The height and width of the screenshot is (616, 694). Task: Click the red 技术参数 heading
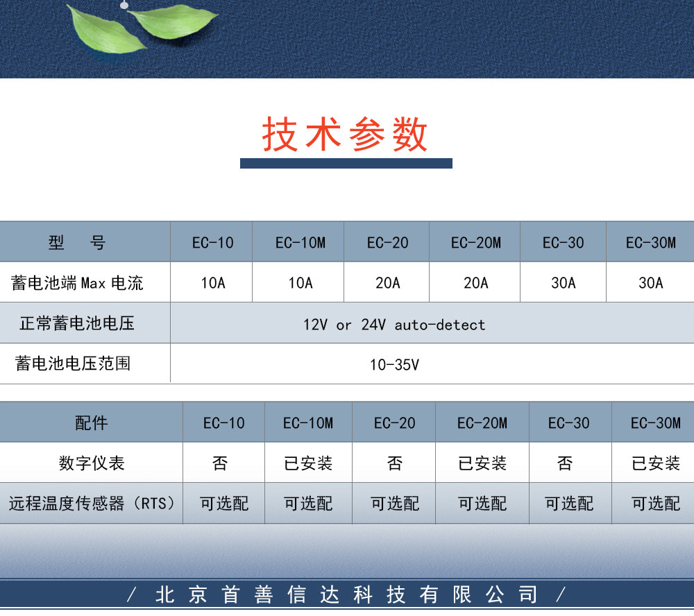click(x=345, y=135)
